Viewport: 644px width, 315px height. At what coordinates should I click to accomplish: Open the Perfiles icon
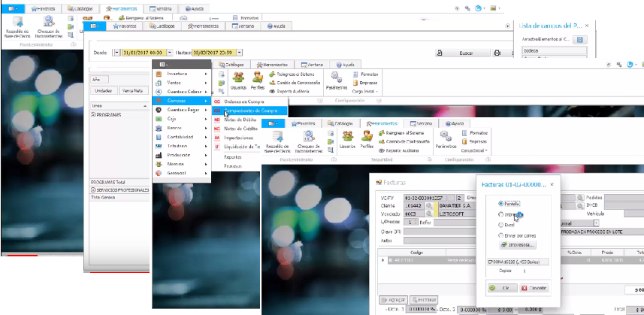367,137
